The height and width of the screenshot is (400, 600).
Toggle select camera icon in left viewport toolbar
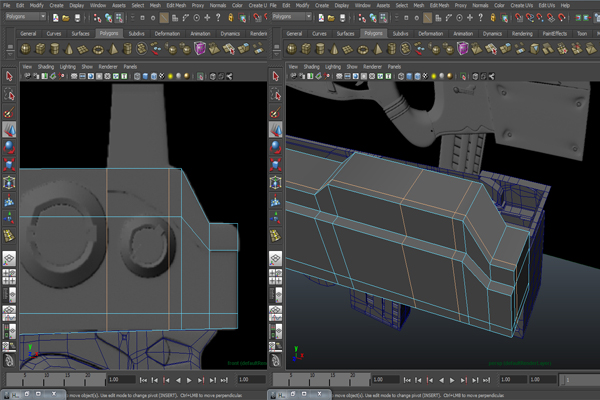27,76
